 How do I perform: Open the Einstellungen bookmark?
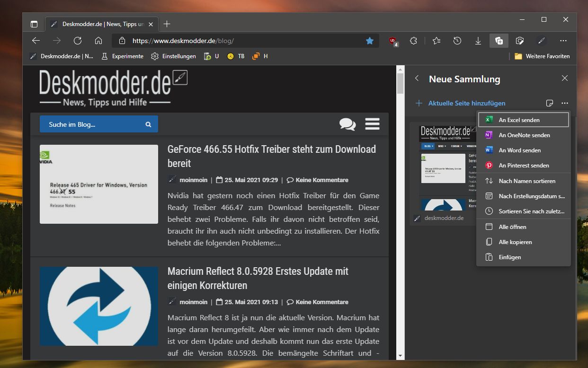pyautogui.click(x=173, y=56)
